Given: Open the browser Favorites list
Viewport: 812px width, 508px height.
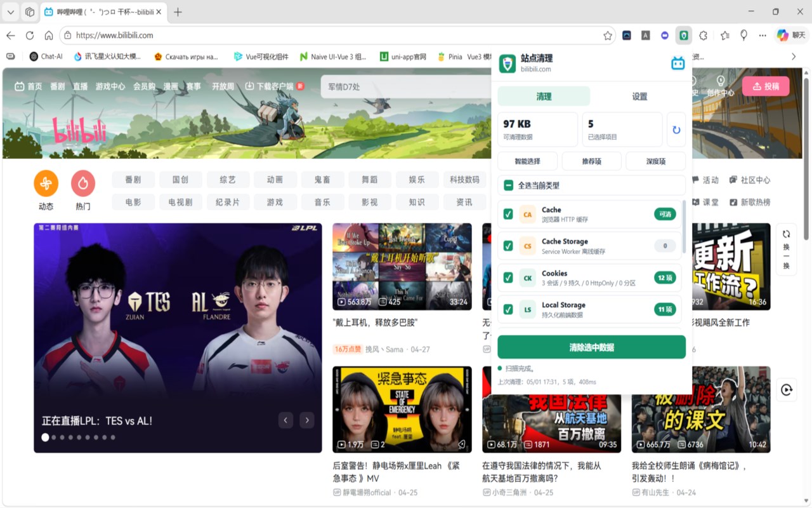Looking at the screenshot, I should 725,36.
